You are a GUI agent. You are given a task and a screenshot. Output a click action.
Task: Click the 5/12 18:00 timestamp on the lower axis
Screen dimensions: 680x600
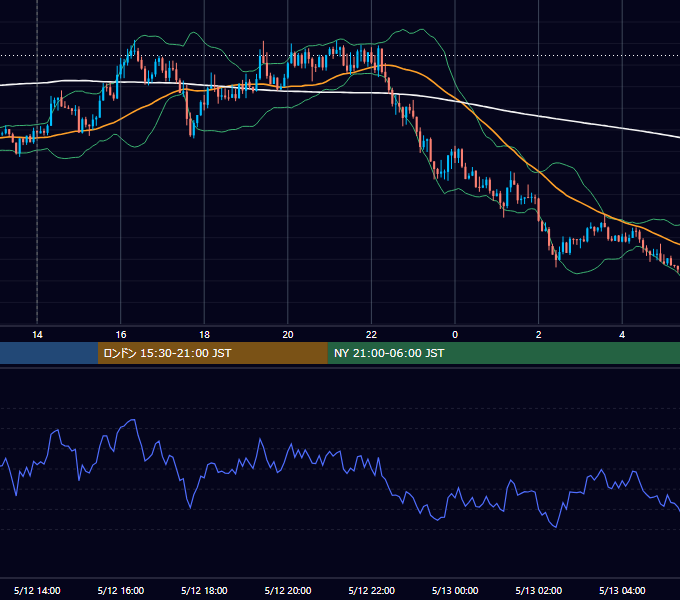(x=204, y=590)
